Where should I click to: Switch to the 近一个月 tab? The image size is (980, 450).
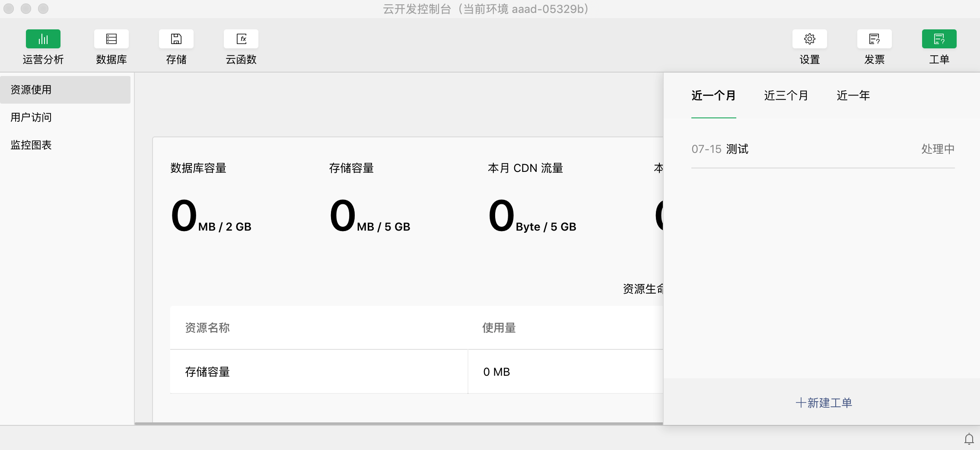pyautogui.click(x=713, y=95)
